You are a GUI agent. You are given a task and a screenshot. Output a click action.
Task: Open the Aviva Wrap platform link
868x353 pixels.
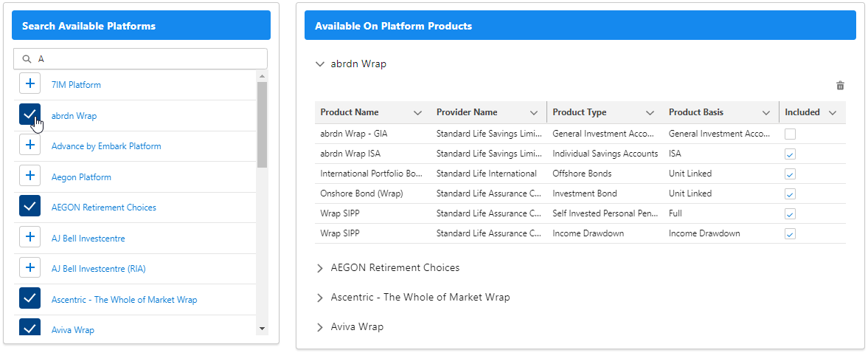point(72,330)
